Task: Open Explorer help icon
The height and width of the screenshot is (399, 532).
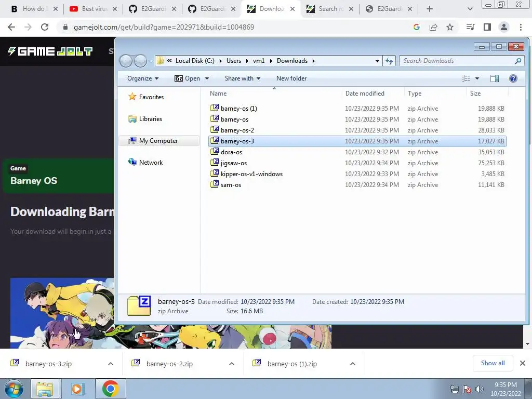Action: click(513, 78)
